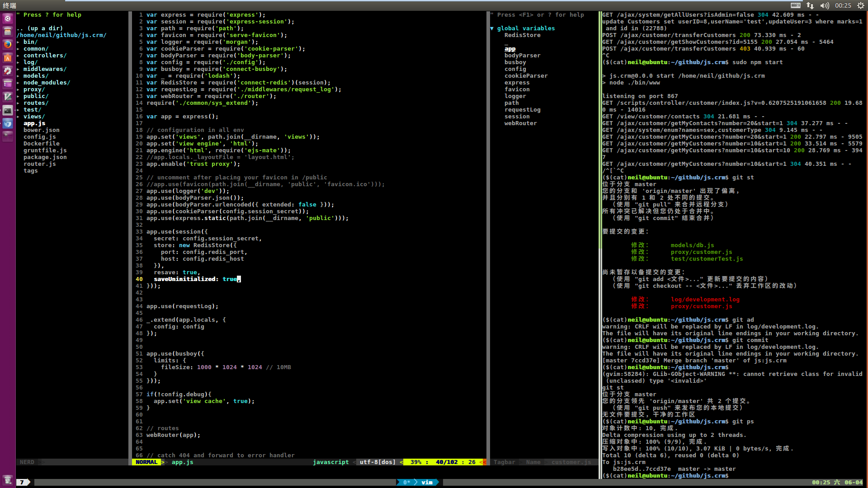Open System Settings wrench-gear dock icon
868x488 pixels.
[x=8, y=70]
